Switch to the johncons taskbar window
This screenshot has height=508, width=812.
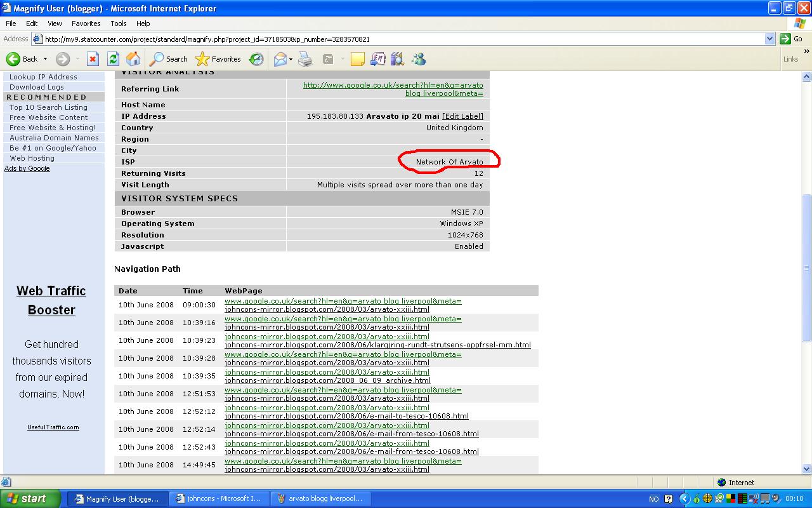[x=219, y=498]
